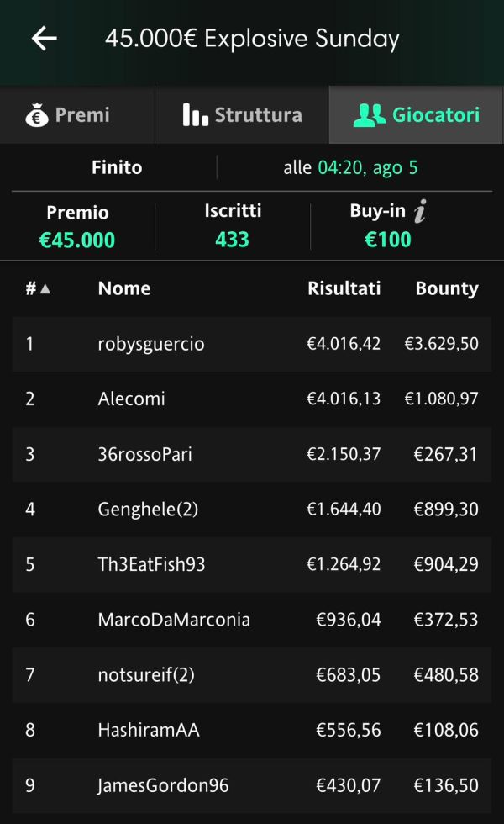Open the Alecomi player entry
The height and width of the screenshot is (824, 504).
[252, 399]
